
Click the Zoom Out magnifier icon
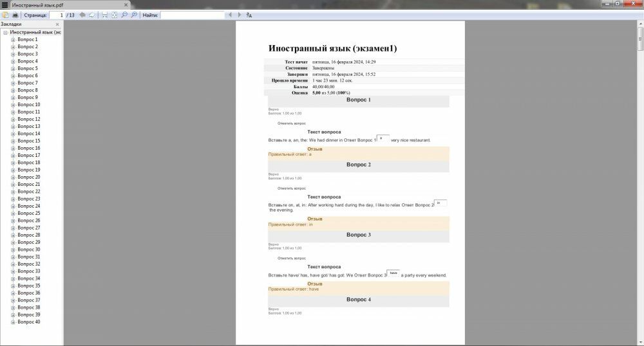click(x=124, y=15)
